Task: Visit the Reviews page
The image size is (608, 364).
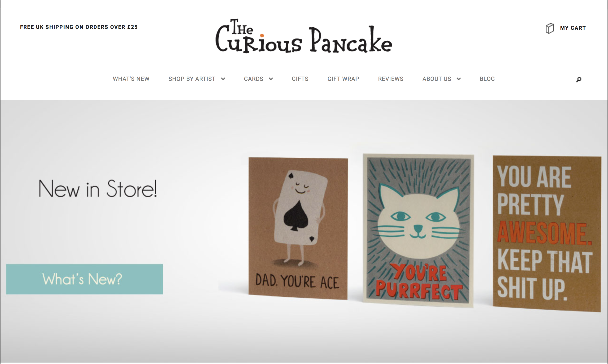Action: pos(391,79)
